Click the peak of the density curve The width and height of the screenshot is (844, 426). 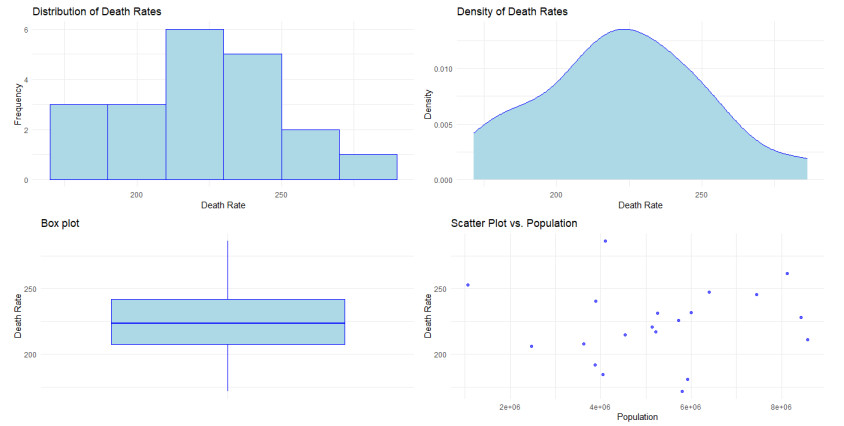point(624,29)
